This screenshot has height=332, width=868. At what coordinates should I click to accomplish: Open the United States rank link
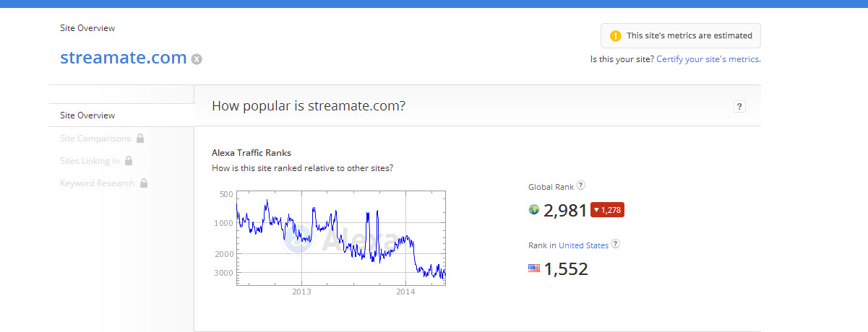[x=583, y=245]
